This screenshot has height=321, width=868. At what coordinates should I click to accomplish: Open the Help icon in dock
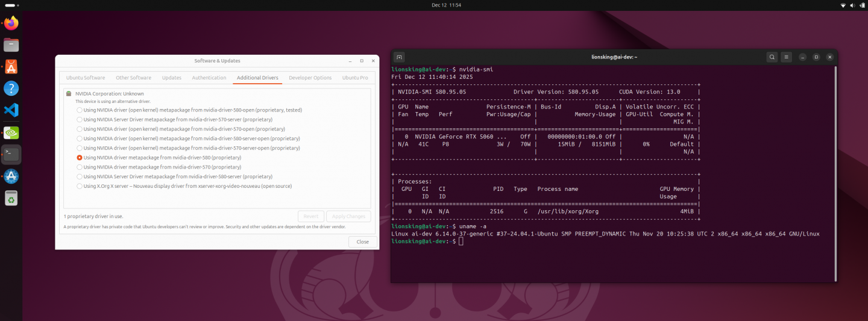click(x=11, y=89)
